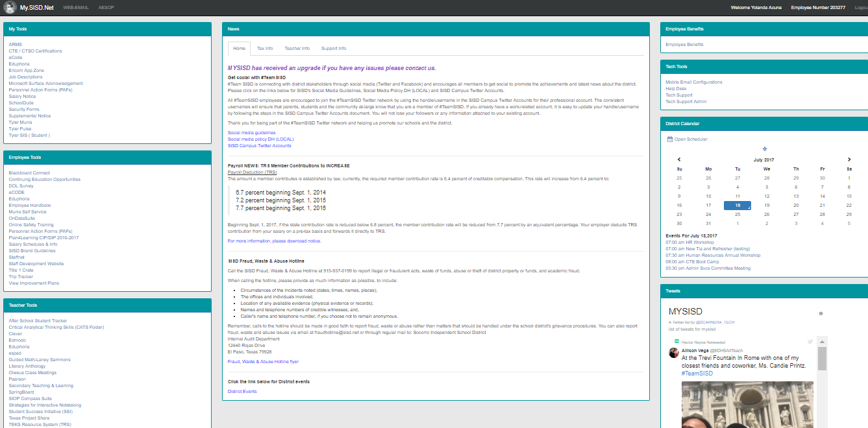This screenshot has width=868, height=428.
Task: Open the Trevi Fountain tweet photo
Action: tap(747, 405)
